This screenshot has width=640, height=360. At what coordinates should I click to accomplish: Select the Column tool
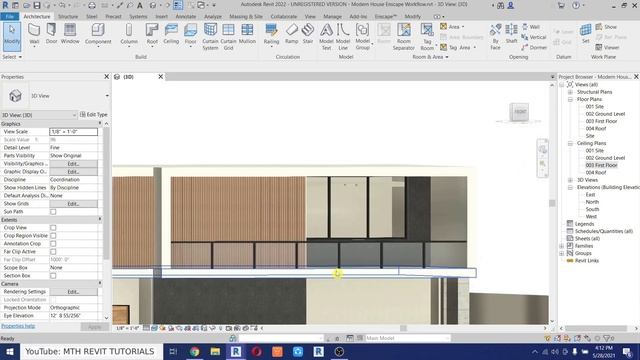(129, 34)
